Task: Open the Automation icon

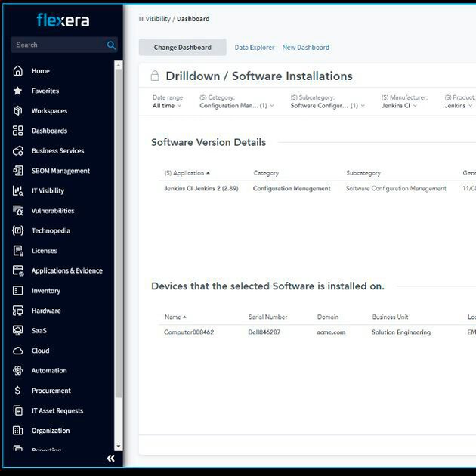Action: tap(17, 371)
